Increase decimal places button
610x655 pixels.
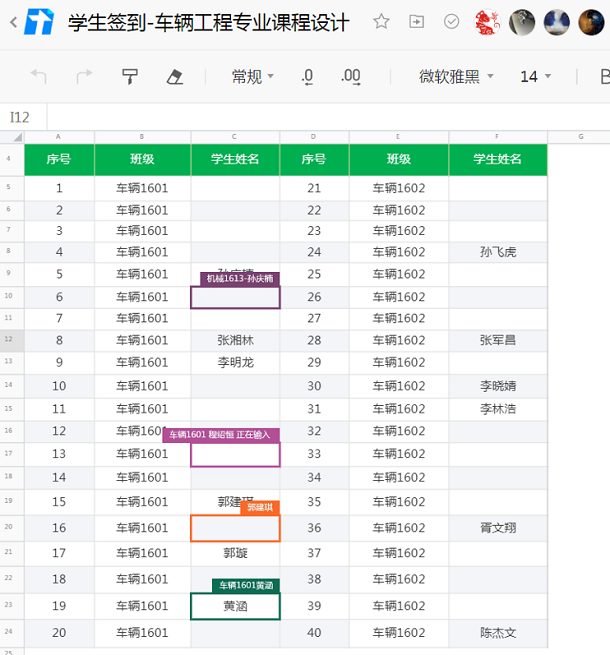350,76
